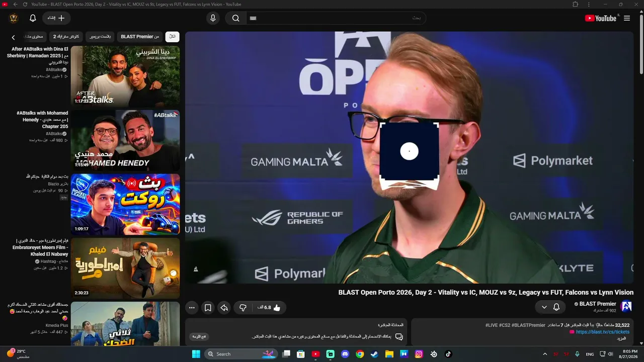Expand the subscription options chevron
Image resolution: width=644 pixels, height=362 pixels.
coord(544,307)
